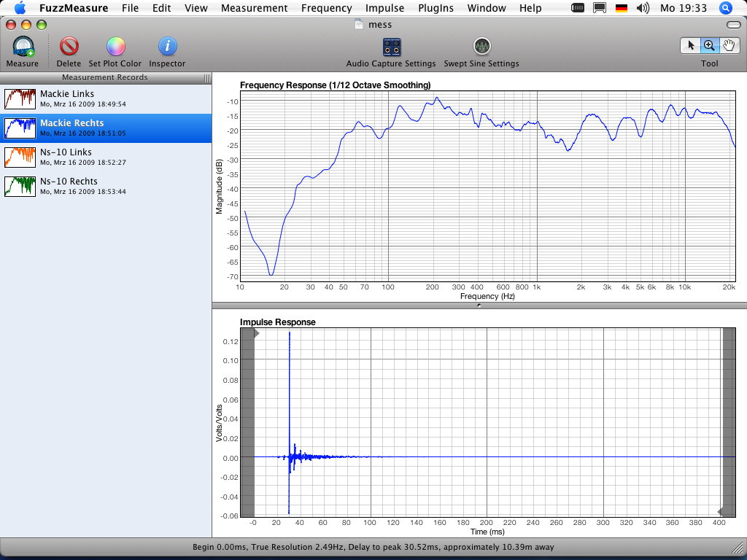Click the Mackie Rechts blue thumbnail

tap(20, 128)
